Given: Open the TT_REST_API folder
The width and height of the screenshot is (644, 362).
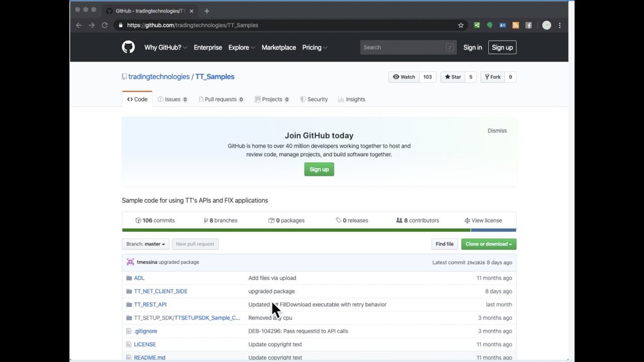Looking at the screenshot, I should click(x=150, y=305).
